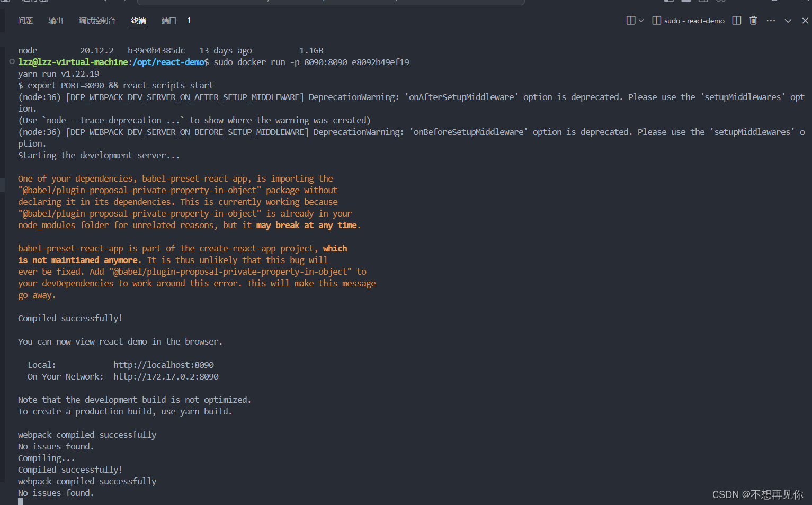
Task: Open the 调试控制台 tab
Action: (97, 20)
